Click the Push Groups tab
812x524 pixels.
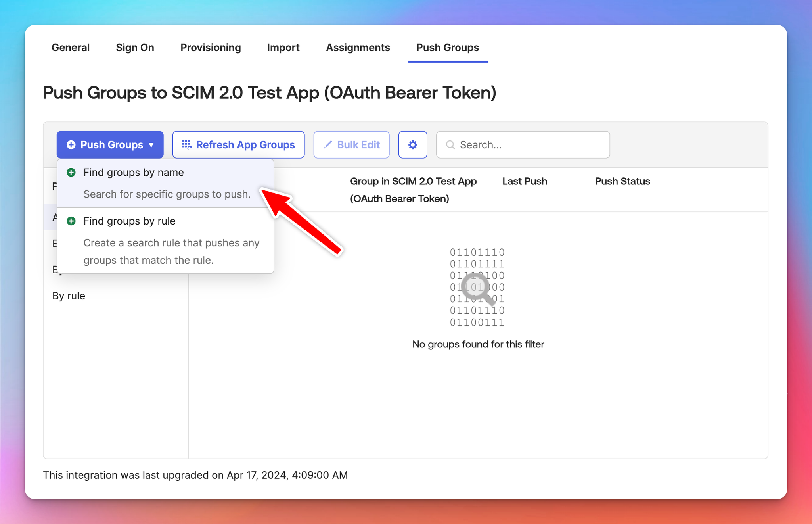click(x=448, y=47)
